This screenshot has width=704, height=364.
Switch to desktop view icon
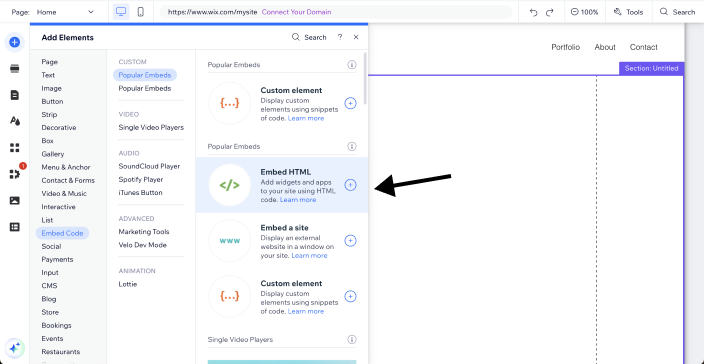point(120,12)
